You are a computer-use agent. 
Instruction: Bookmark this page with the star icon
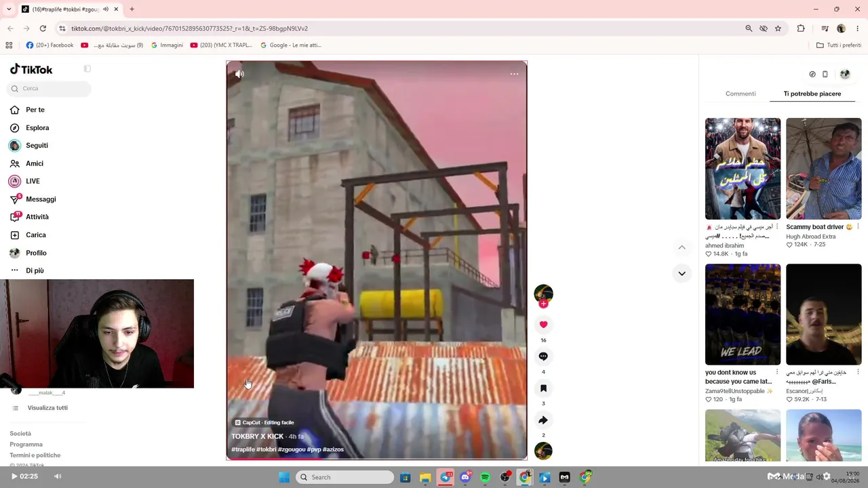[x=778, y=28]
